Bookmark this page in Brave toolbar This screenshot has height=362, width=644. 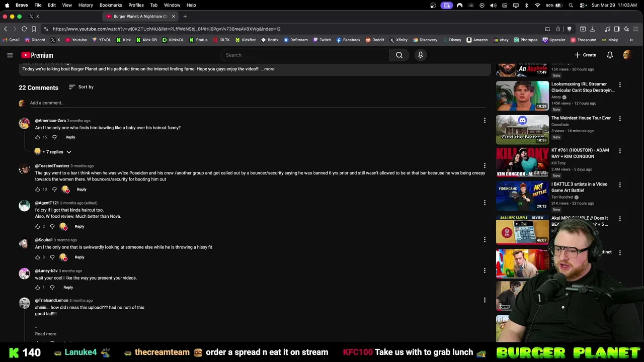click(34, 29)
